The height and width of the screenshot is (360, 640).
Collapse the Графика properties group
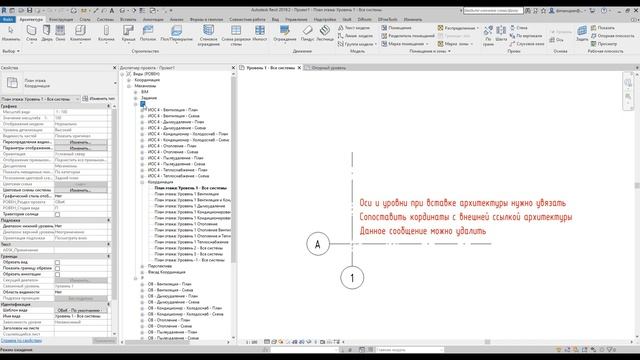[109, 106]
